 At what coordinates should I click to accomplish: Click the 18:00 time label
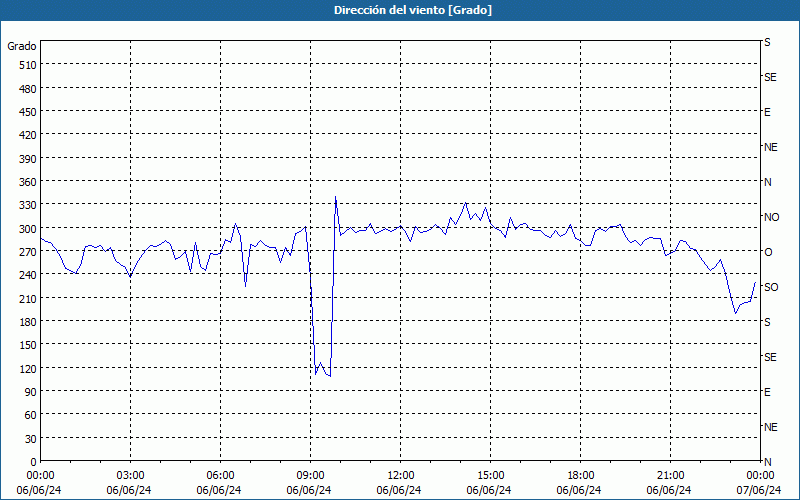(581, 476)
